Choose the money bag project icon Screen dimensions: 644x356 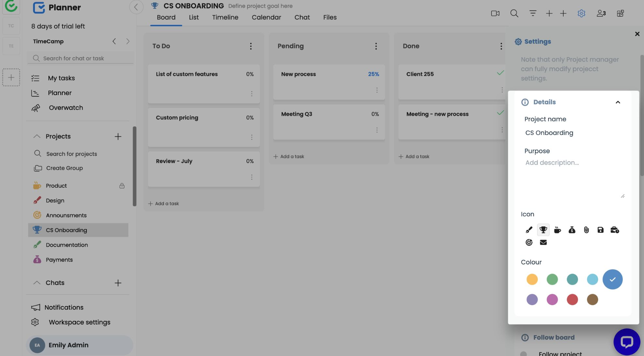tap(572, 230)
